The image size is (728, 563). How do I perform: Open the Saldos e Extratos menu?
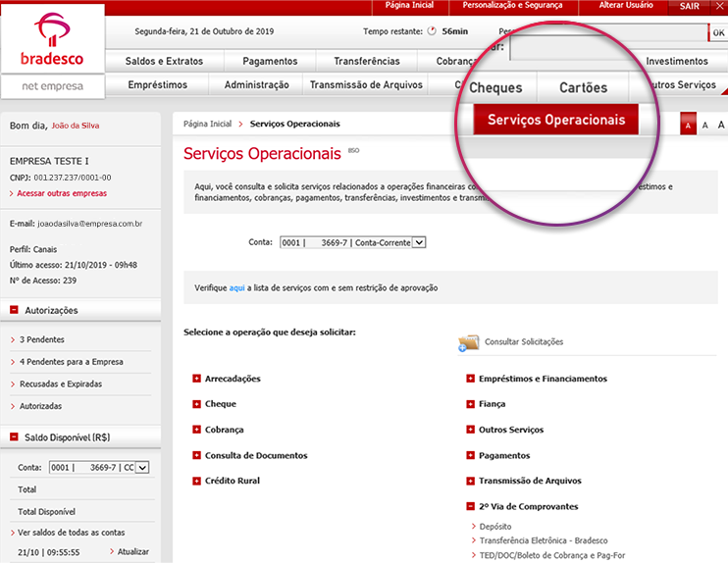pos(164,61)
